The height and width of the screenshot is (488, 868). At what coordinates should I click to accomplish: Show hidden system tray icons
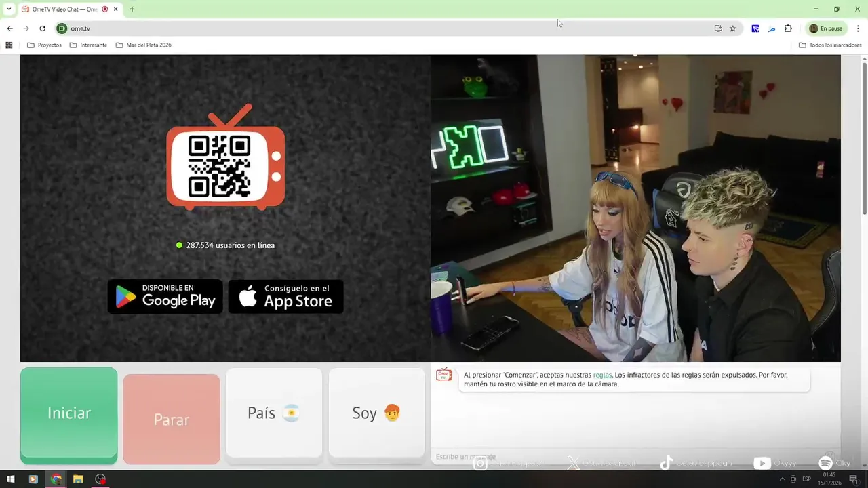[782, 479]
